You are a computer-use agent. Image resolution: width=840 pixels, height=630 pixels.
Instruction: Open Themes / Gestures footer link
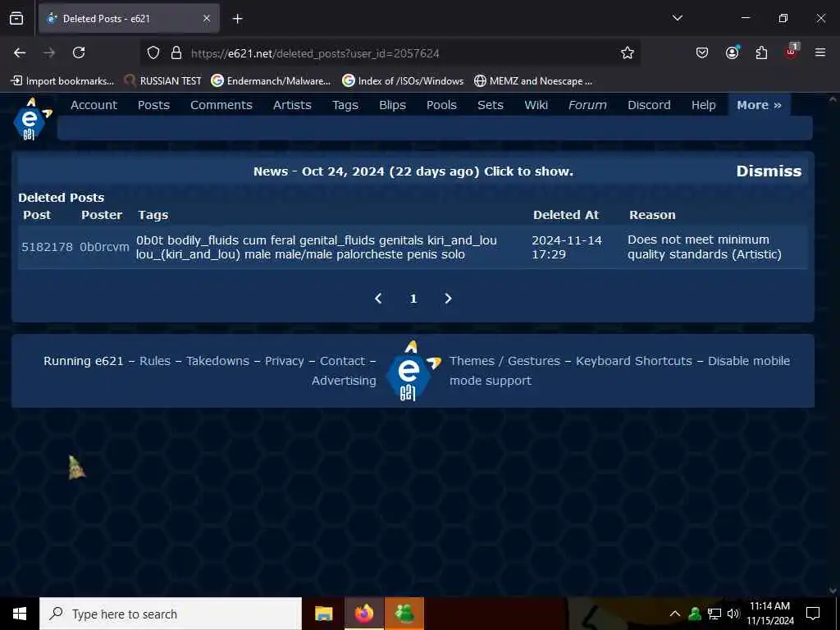[504, 361]
